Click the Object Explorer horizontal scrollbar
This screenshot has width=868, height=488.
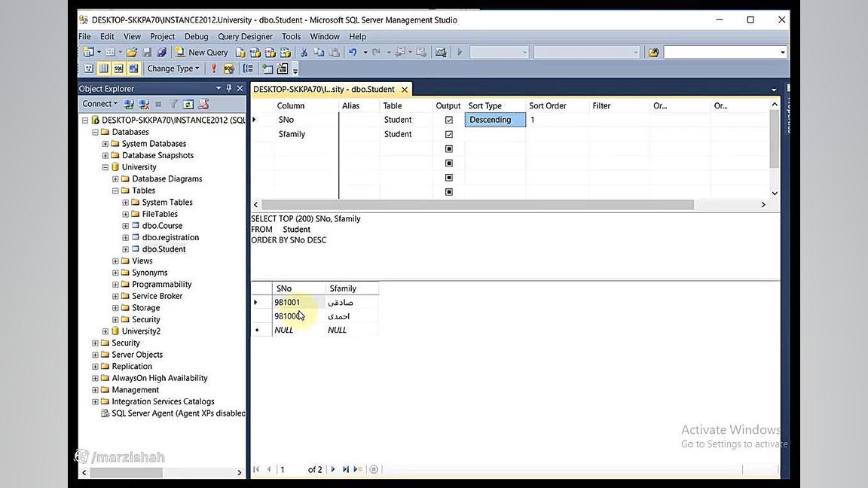pos(127,472)
